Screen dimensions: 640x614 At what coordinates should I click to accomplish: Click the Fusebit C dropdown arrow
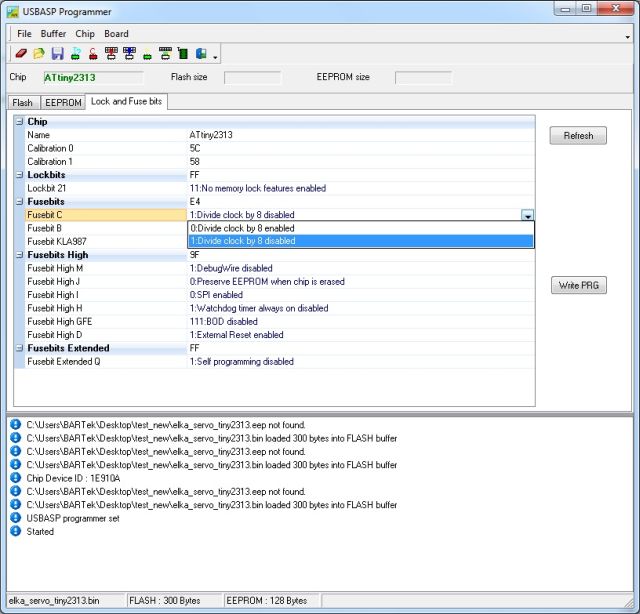pyautogui.click(x=527, y=215)
